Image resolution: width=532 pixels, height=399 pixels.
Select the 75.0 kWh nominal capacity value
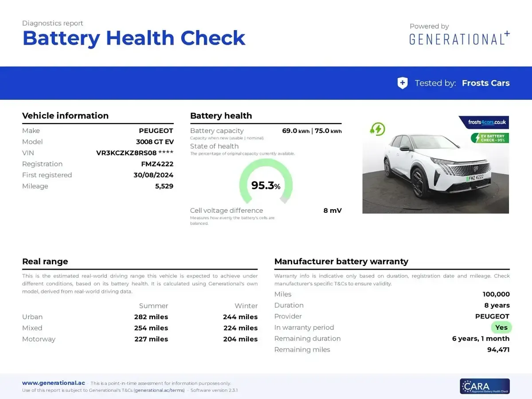pos(328,131)
